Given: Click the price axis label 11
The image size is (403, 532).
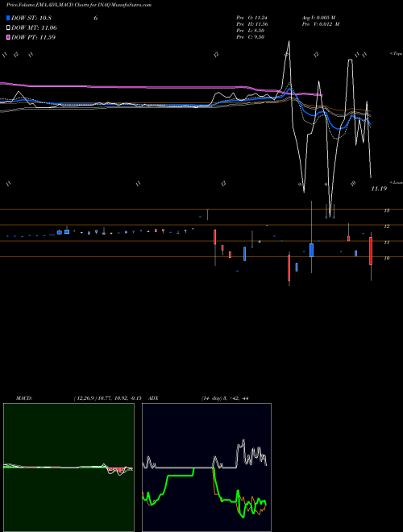Looking at the screenshot, I should pos(386,243).
